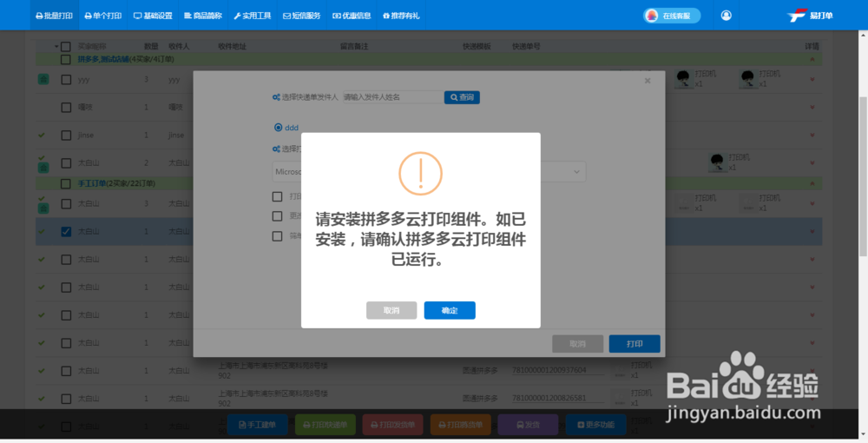Open the 单个打印 menu

click(x=103, y=16)
